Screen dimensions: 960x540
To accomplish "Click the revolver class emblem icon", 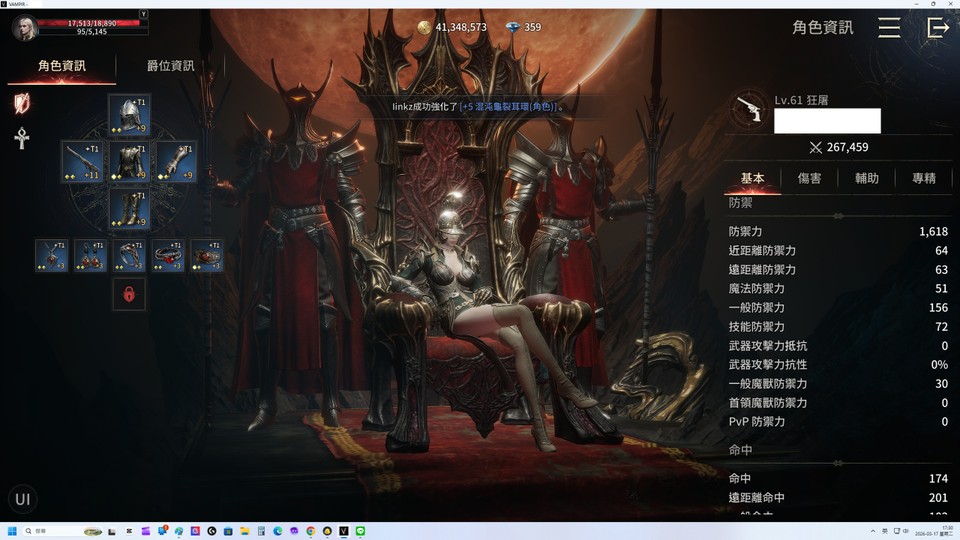I will coord(746,110).
